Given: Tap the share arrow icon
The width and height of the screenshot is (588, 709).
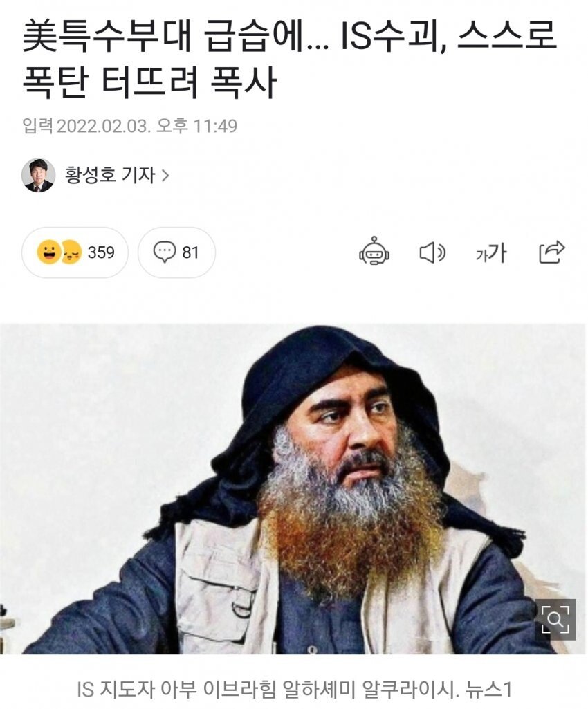Looking at the screenshot, I should click(x=552, y=252).
